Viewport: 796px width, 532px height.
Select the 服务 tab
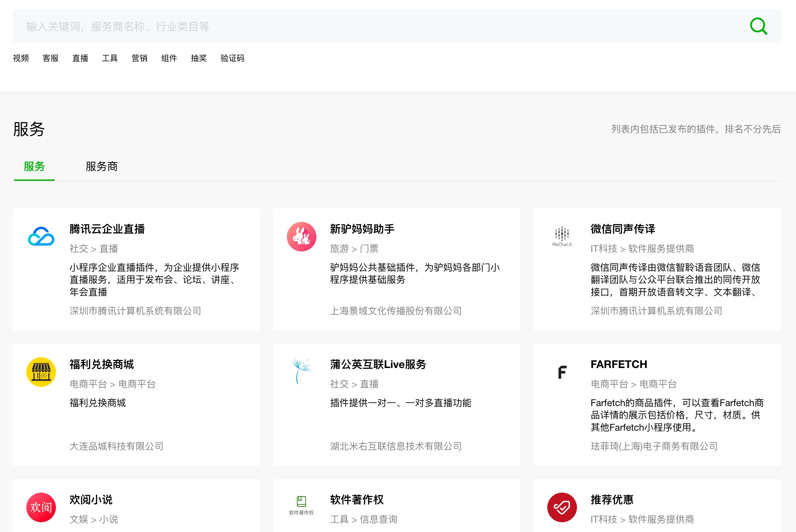[34, 167]
